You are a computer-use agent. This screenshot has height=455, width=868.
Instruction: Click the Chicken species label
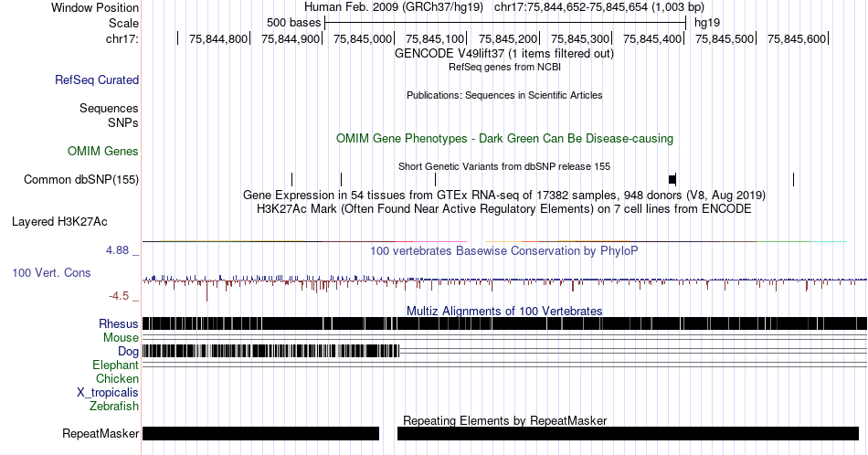[x=117, y=378]
